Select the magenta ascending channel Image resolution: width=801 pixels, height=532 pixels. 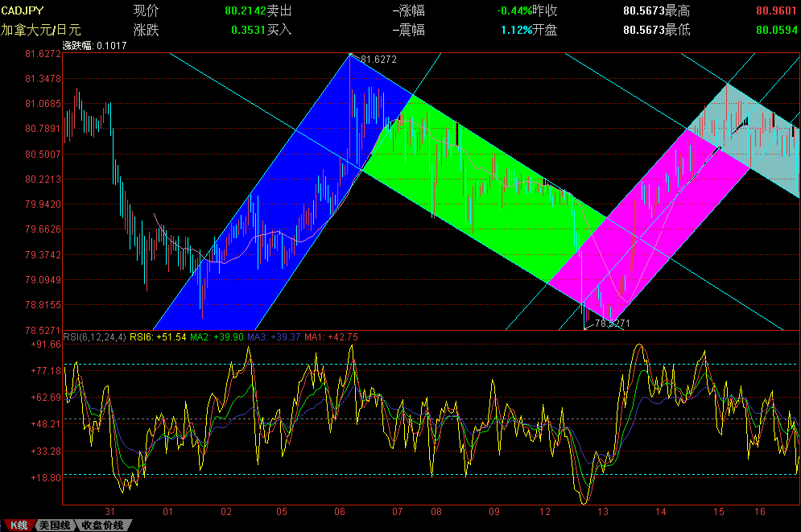pyautogui.click(x=649, y=225)
